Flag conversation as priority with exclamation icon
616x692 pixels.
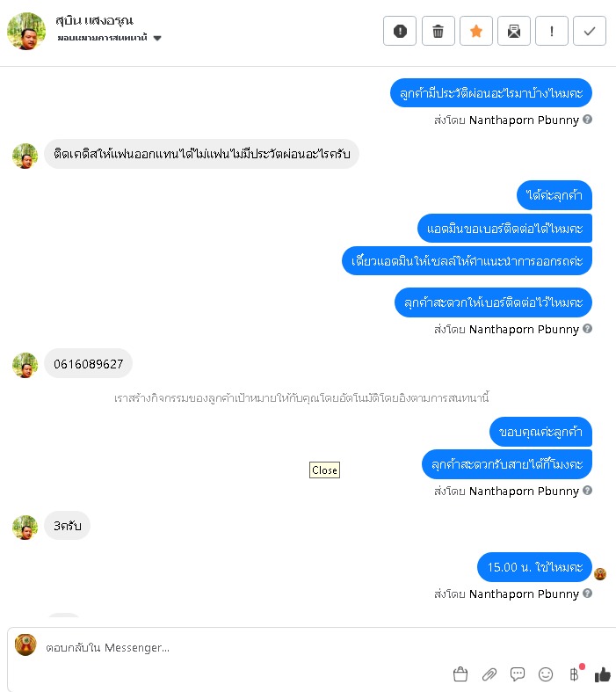pos(552,31)
